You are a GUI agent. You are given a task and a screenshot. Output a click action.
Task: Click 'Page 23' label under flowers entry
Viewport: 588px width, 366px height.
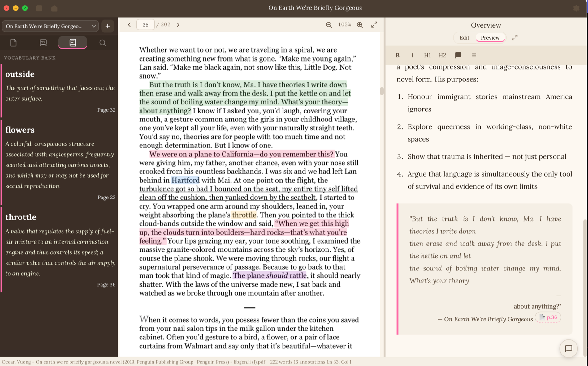pyautogui.click(x=106, y=197)
